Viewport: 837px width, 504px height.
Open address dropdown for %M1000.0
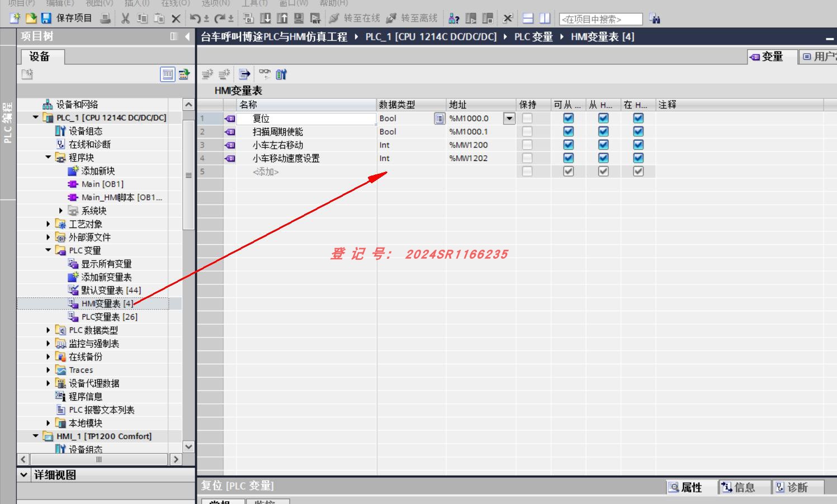(509, 118)
